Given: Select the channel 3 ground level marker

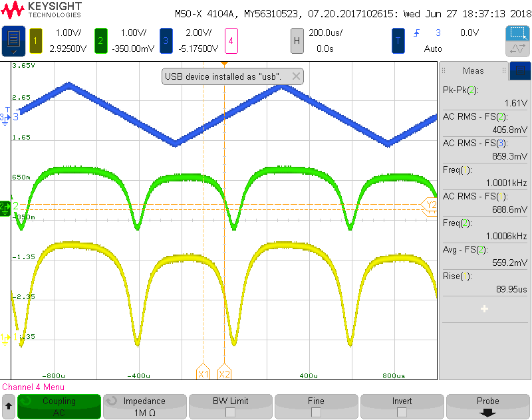Looking at the screenshot, I should click(5, 118).
